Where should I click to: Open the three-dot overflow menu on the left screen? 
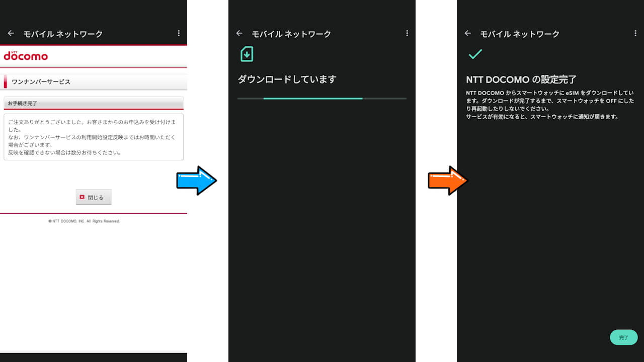tap(179, 34)
